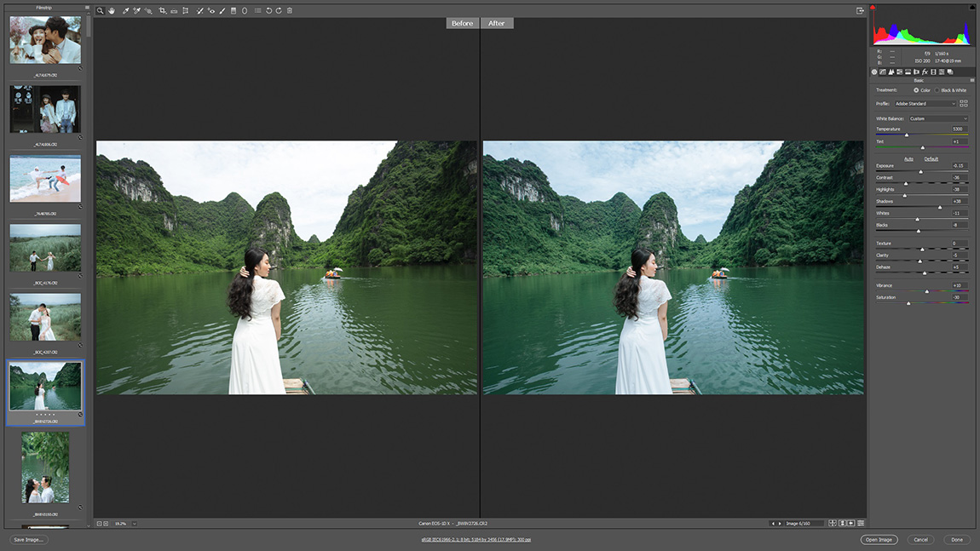980x551 pixels.
Task: Select the vertical couple-by-river thumbnail
Action: click(x=46, y=468)
